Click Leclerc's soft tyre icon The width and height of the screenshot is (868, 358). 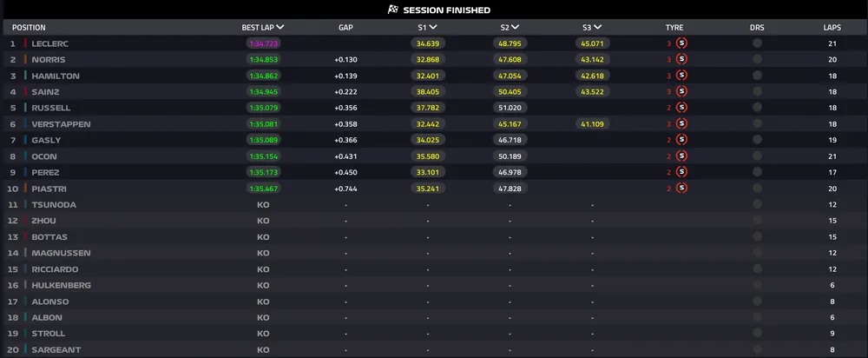pos(681,43)
